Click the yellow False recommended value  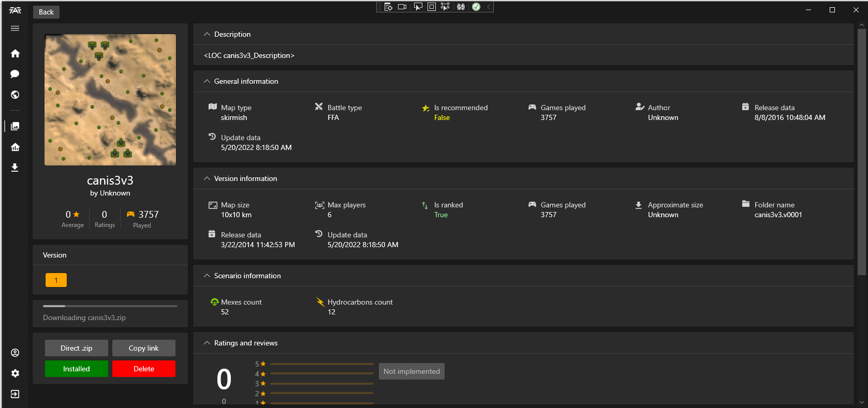pyautogui.click(x=442, y=117)
